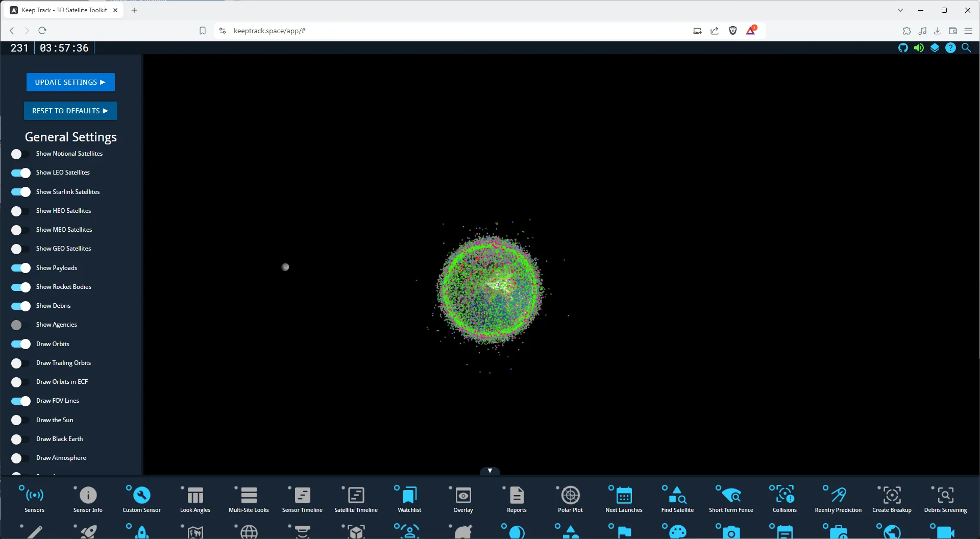Open Debris Screening
The height and width of the screenshot is (539, 980).
945,499
